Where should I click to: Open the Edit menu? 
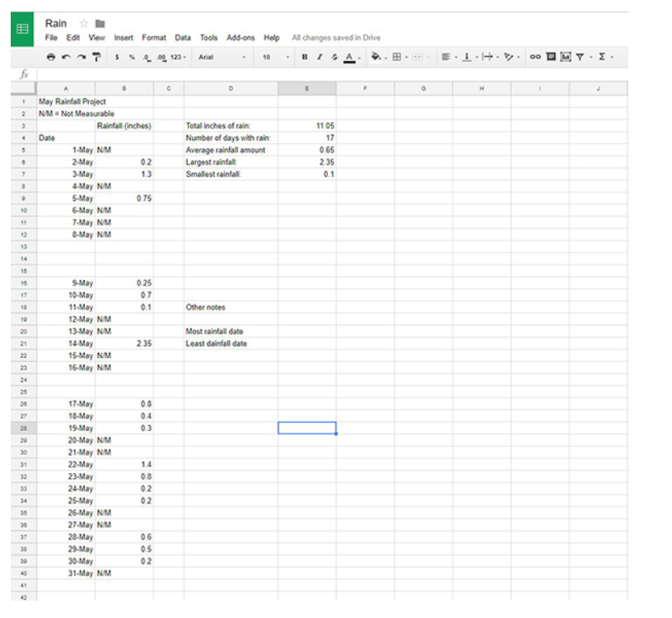coord(72,38)
